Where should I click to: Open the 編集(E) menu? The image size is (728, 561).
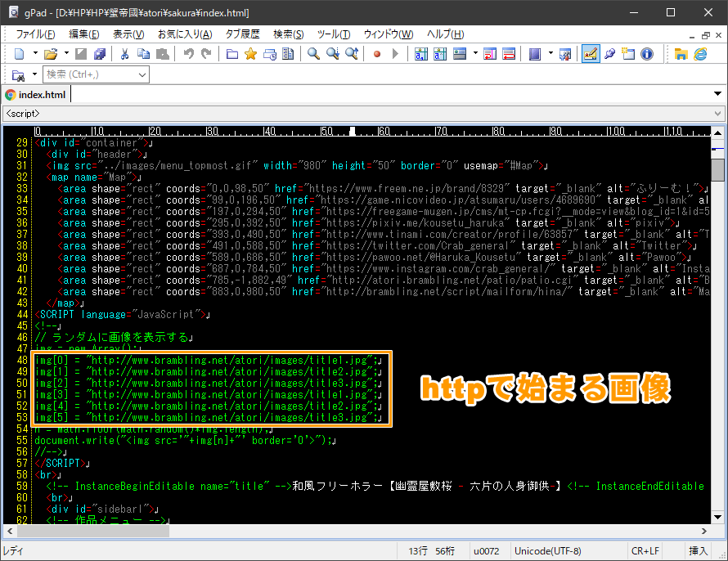[x=84, y=34]
